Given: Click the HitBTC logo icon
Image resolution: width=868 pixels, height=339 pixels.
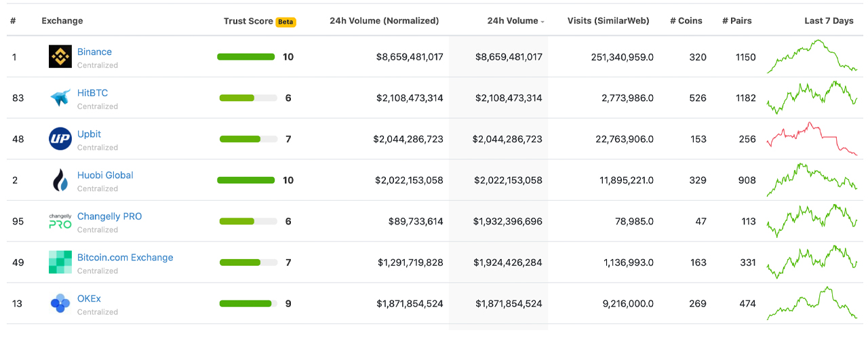Looking at the screenshot, I should pyautogui.click(x=60, y=98).
